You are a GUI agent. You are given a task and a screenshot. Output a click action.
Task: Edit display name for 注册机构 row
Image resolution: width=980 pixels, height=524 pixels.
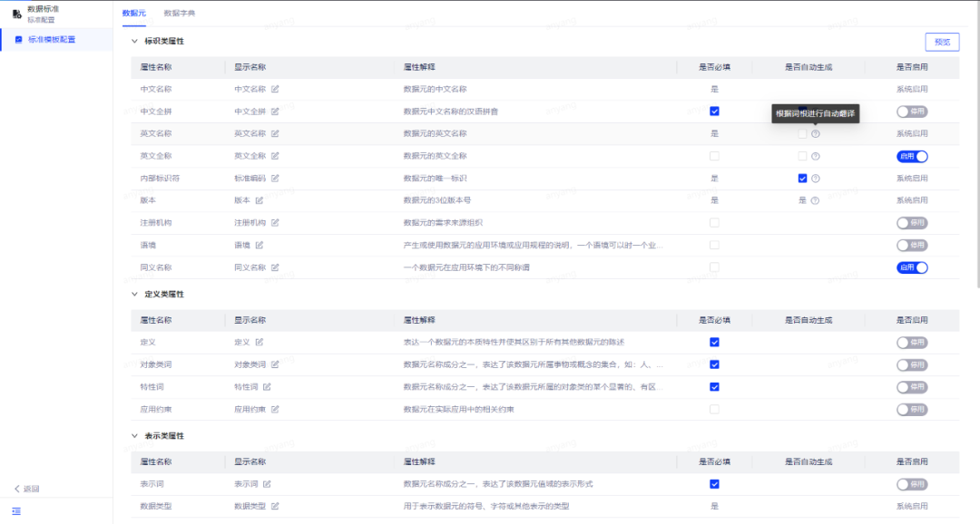coord(275,223)
